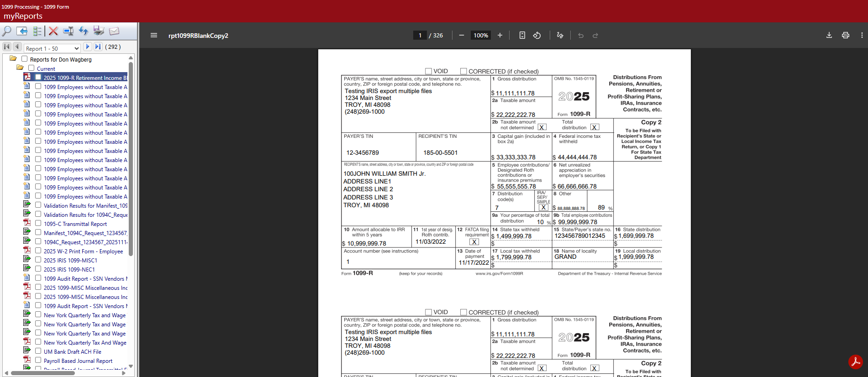Click the red X delete report icon
The image size is (868, 377).
click(x=53, y=31)
